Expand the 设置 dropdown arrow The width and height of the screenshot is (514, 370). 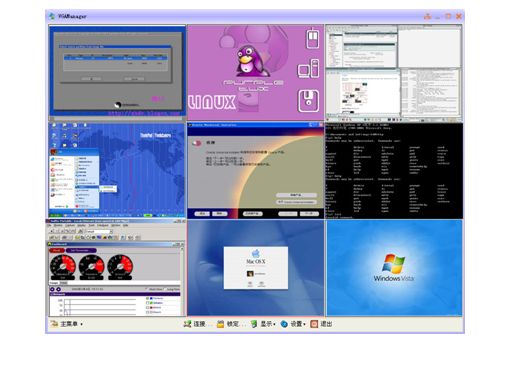[x=304, y=324]
